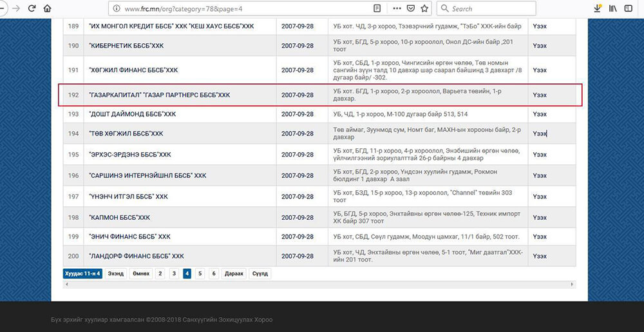This screenshot has height=332, width=644.
Task: Click the Firefox search box
Action: click(x=489, y=8)
